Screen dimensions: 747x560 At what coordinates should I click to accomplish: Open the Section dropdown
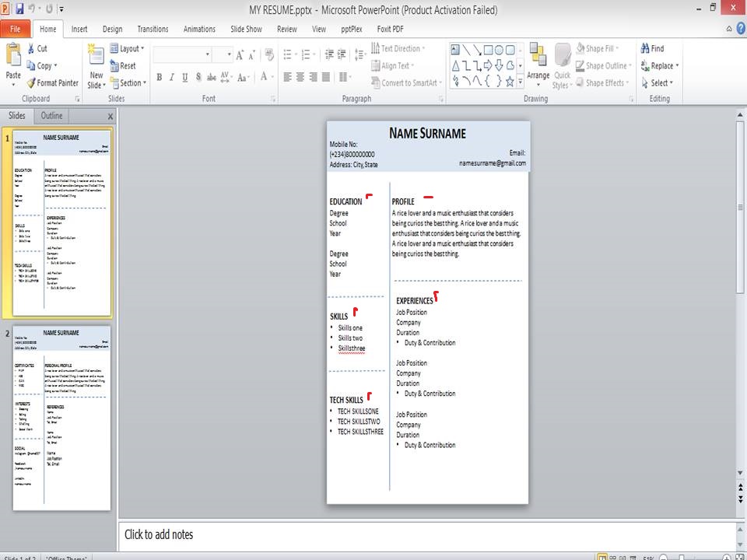(x=129, y=82)
